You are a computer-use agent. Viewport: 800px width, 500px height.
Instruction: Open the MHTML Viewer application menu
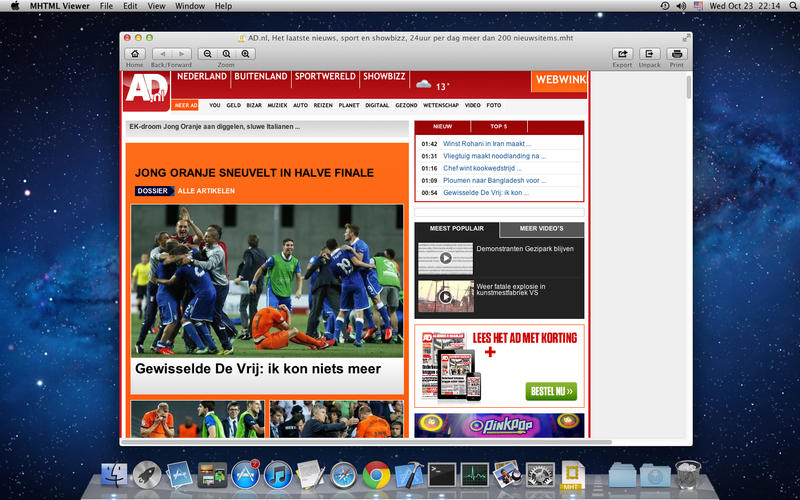[x=60, y=6]
